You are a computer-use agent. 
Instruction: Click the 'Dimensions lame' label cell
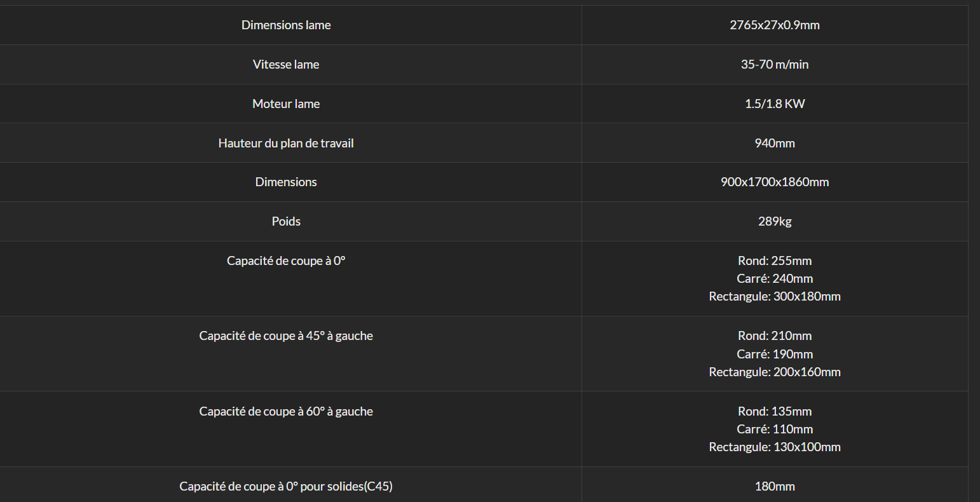286,25
